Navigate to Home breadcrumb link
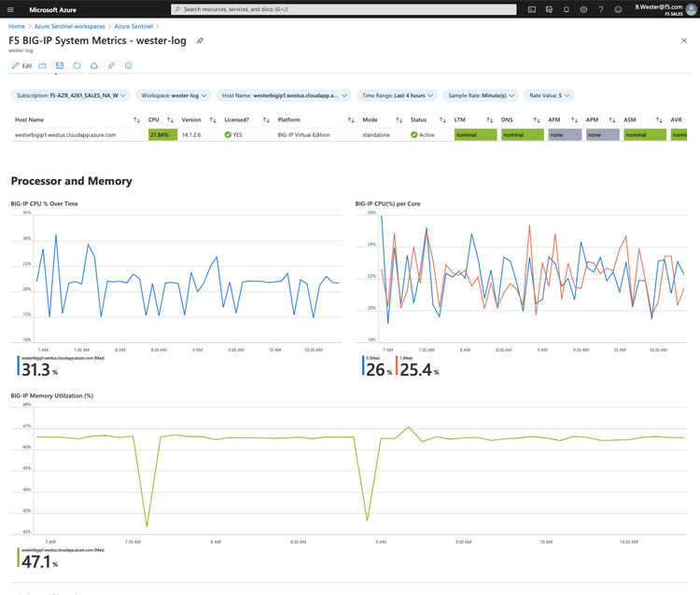The width and height of the screenshot is (700, 595). [x=17, y=26]
